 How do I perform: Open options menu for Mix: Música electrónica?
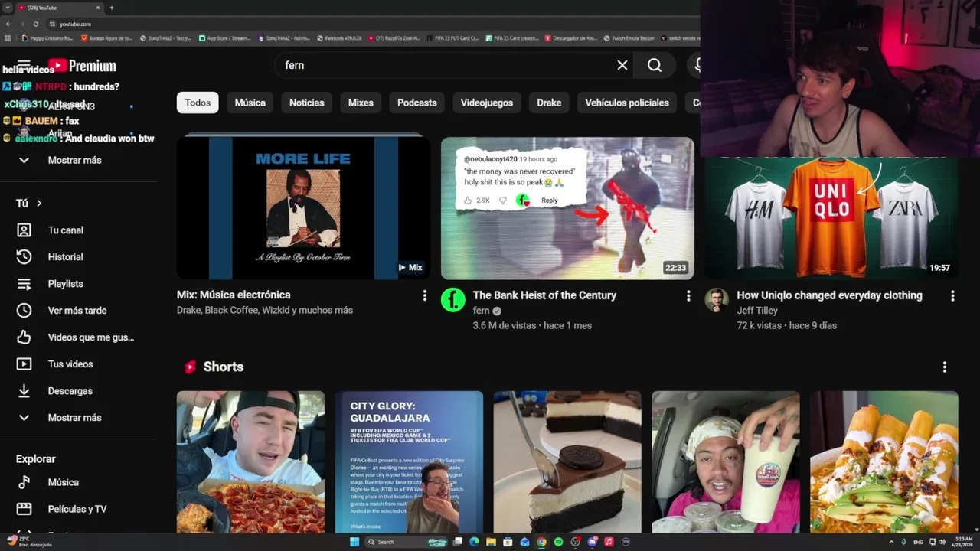click(425, 295)
